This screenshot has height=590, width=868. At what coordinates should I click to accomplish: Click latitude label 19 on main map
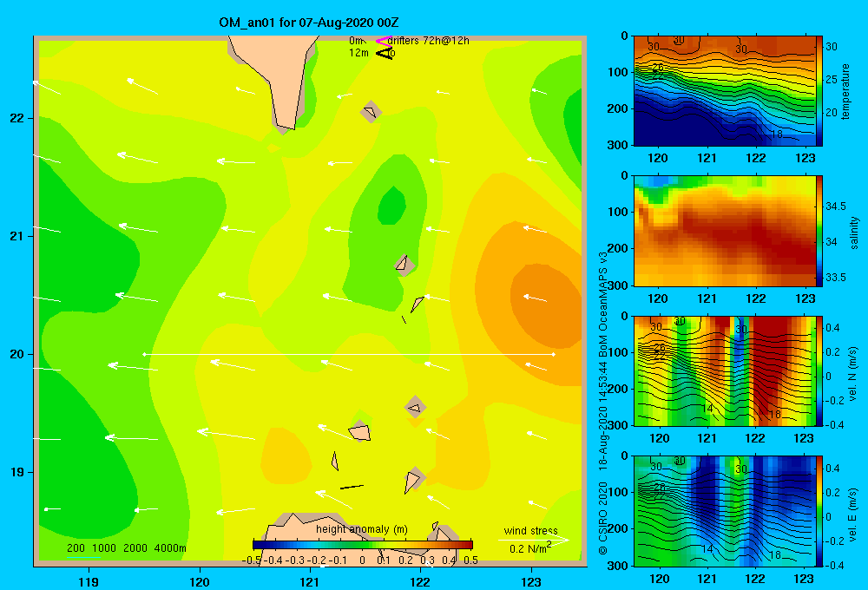(x=17, y=472)
